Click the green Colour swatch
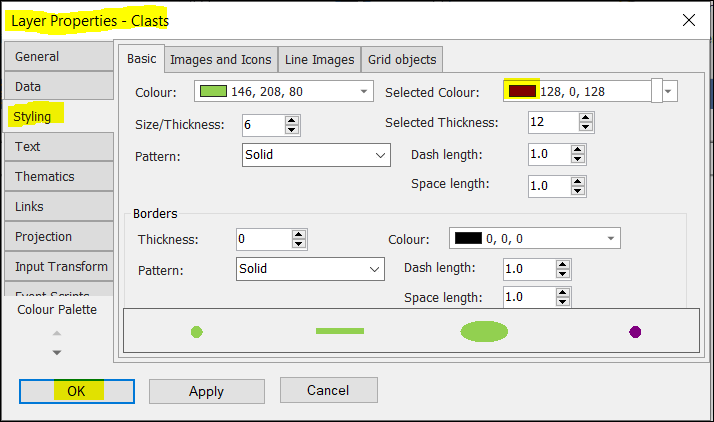The width and height of the screenshot is (714, 422). [213, 92]
